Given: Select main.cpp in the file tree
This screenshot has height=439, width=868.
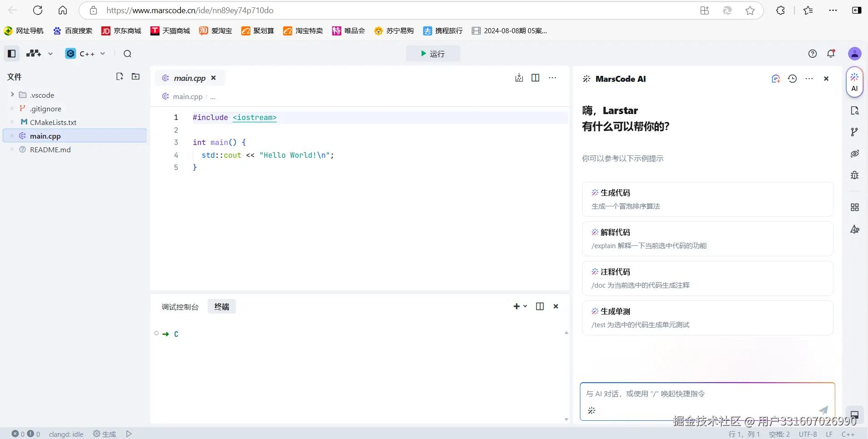Looking at the screenshot, I should tap(75, 136).
